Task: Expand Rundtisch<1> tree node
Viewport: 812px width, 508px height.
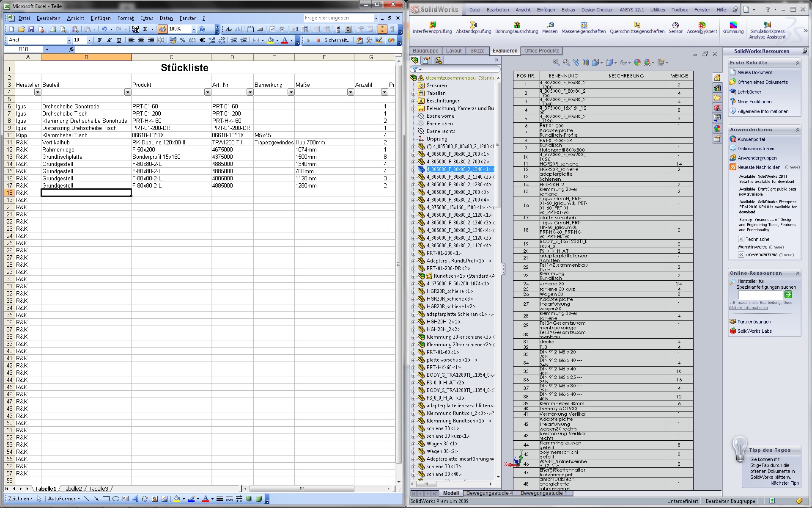Action: tap(413, 276)
